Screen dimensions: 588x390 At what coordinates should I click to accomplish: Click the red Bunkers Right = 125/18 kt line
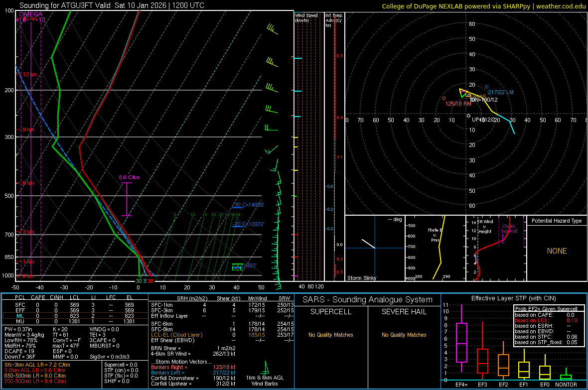click(x=193, y=367)
